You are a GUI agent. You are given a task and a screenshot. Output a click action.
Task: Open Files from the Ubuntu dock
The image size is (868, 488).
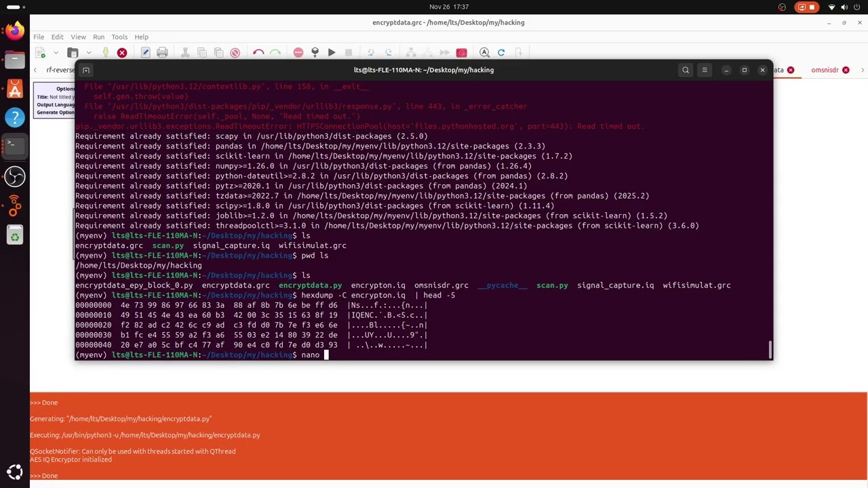pyautogui.click(x=14, y=60)
